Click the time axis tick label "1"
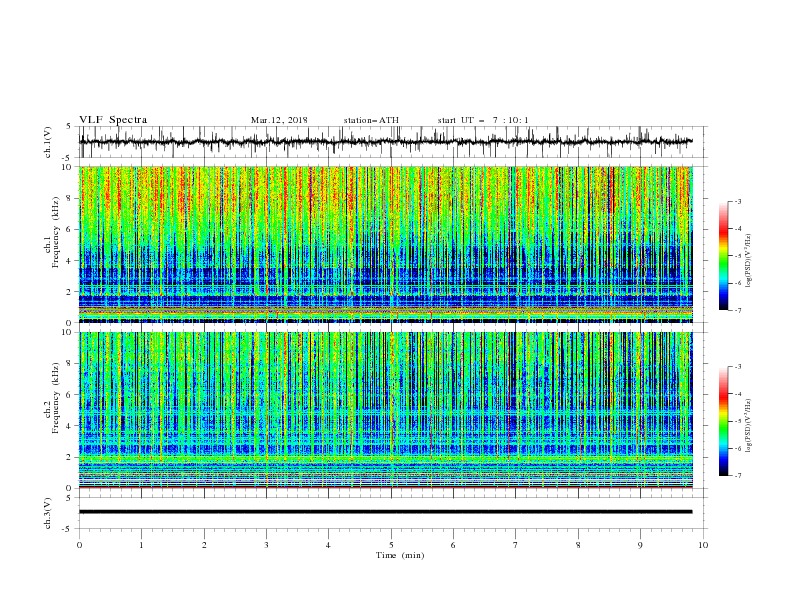Viewport: 792px width, 612px height. 141,545
